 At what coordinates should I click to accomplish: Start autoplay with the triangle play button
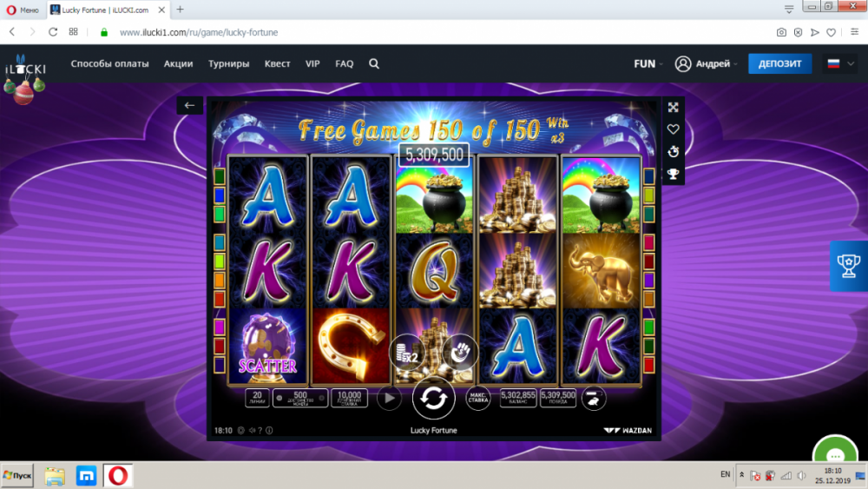pyautogui.click(x=389, y=398)
